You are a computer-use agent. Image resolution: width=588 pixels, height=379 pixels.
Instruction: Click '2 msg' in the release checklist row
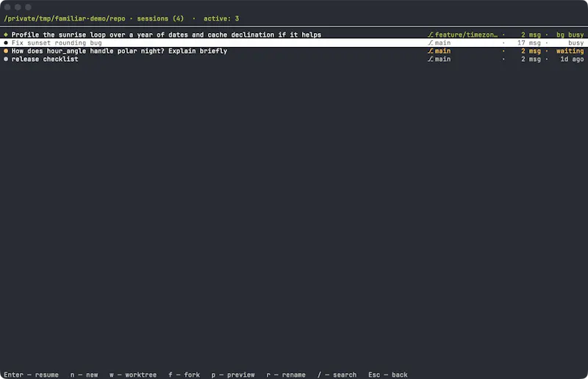[x=531, y=59]
